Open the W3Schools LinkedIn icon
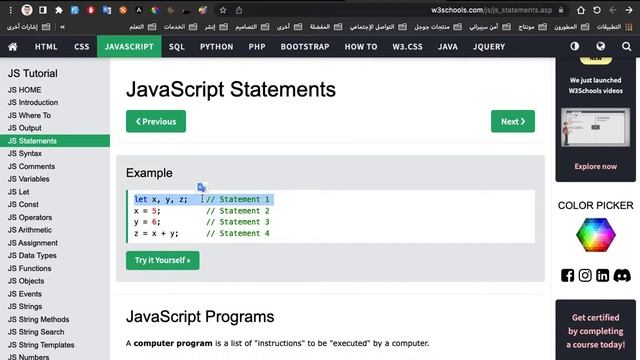The height and width of the screenshot is (360, 640). point(602,276)
